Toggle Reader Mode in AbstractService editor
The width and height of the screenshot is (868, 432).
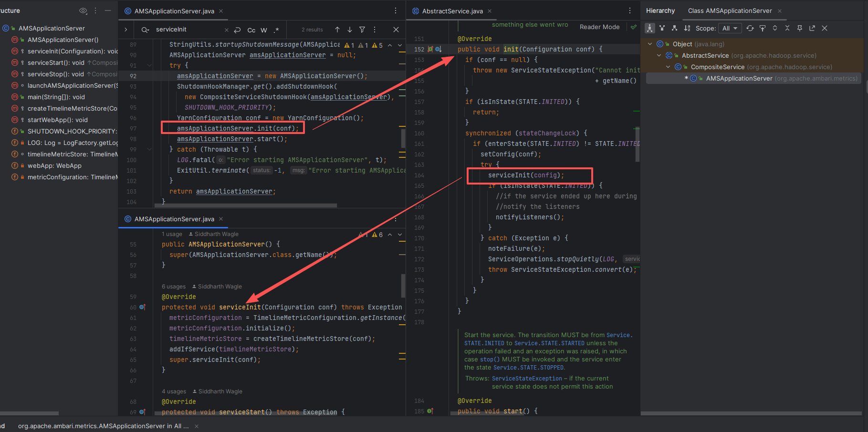point(599,27)
